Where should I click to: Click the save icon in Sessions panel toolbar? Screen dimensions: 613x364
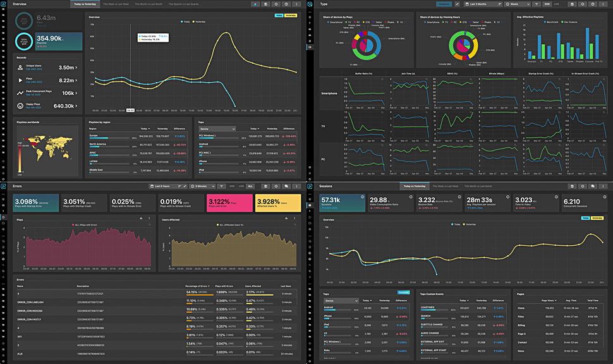pyautogui.click(x=573, y=186)
